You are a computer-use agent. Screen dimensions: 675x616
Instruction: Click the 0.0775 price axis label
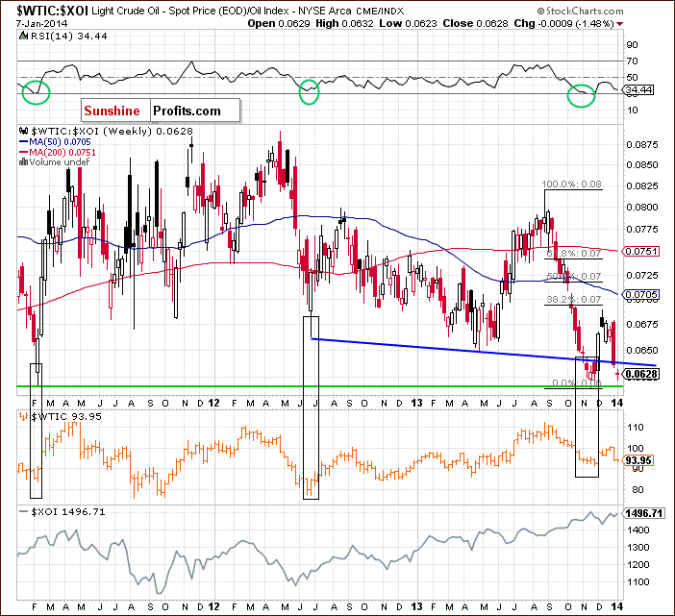coord(642,230)
